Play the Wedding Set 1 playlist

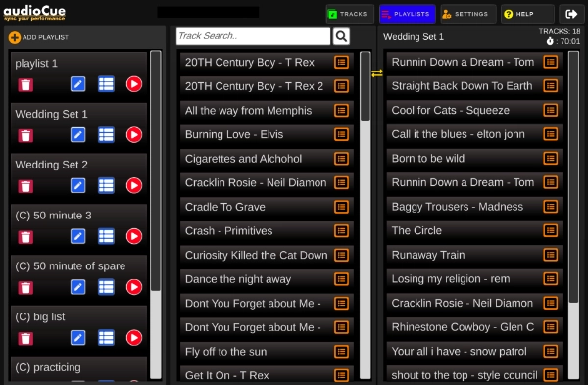pyautogui.click(x=134, y=135)
